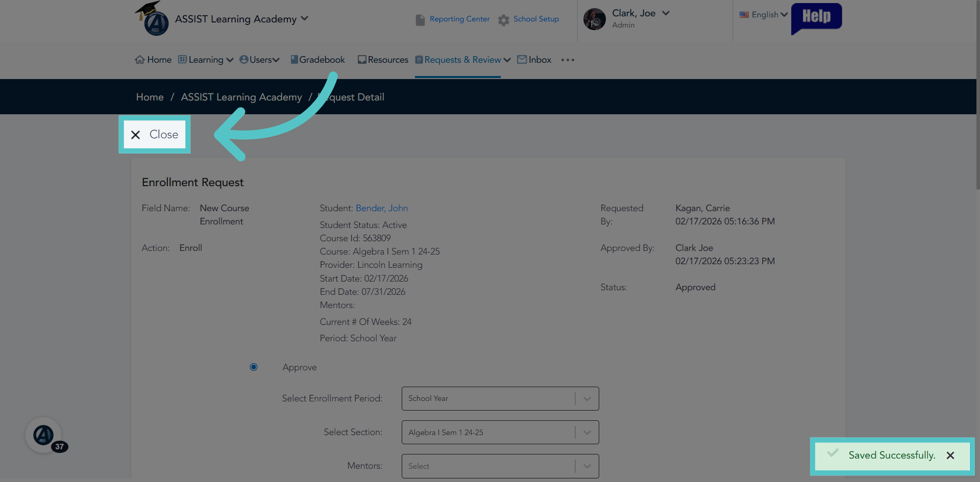Click the floating ASSIST widget badge
The width and height of the screenshot is (980, 482).
44,435
